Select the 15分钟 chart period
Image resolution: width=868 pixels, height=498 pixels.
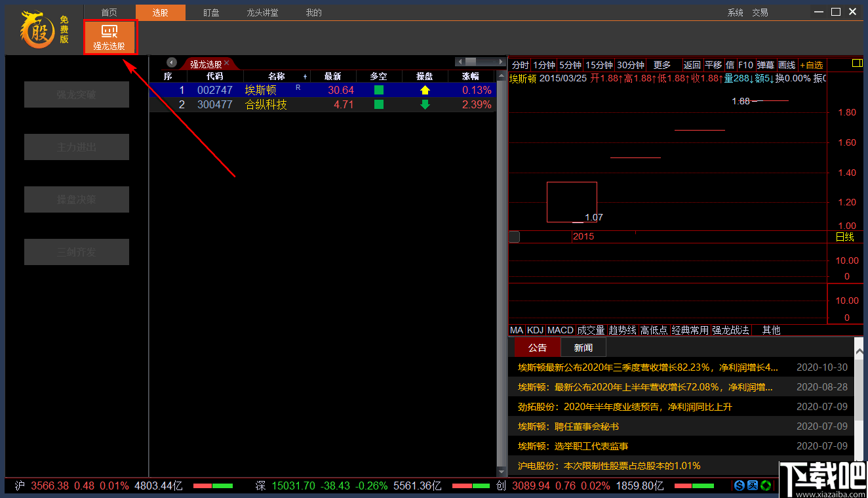point(599,65)
